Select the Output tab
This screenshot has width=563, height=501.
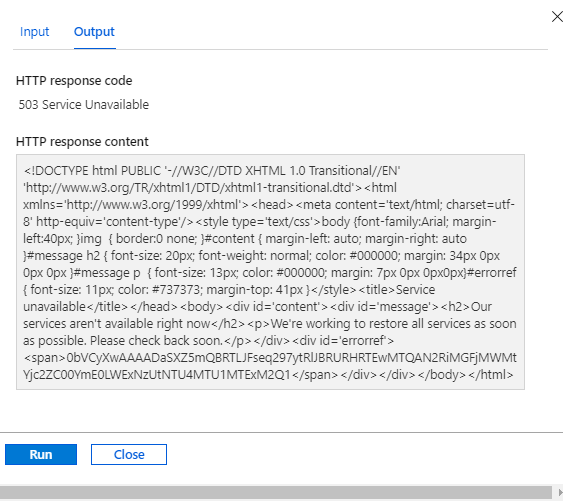coord(94,32)
